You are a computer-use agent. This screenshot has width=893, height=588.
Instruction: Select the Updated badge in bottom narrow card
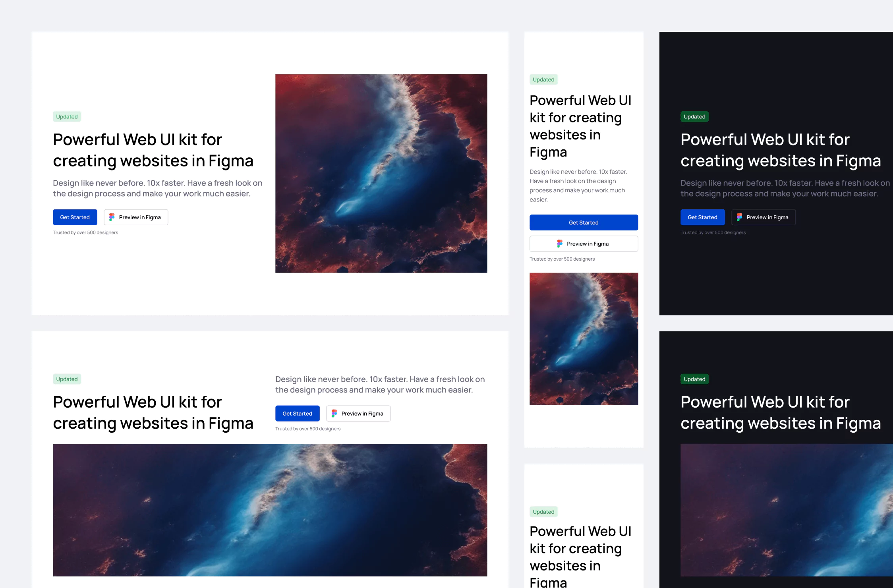pos(543,512)
